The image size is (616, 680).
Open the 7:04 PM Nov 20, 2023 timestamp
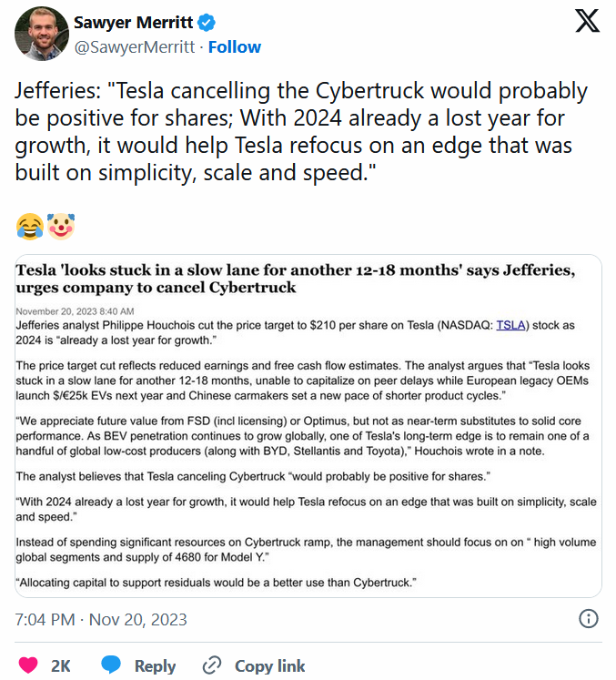(x=101, y=620)
